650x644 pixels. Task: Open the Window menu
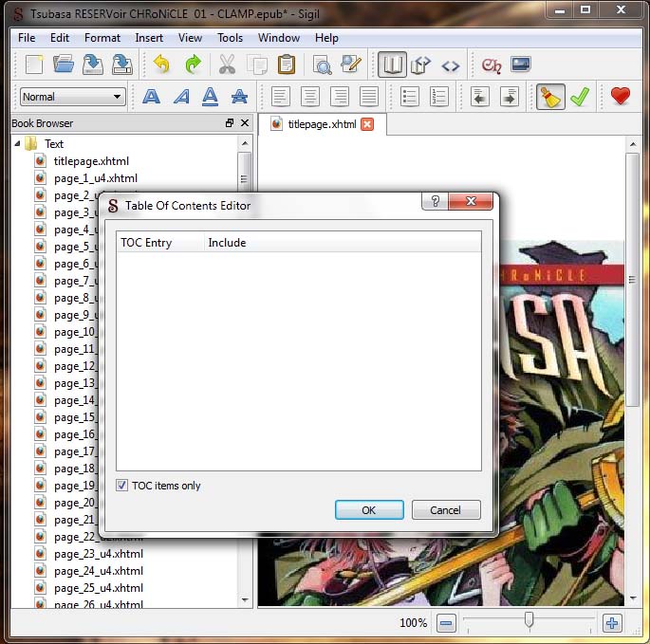coord(279,38)
